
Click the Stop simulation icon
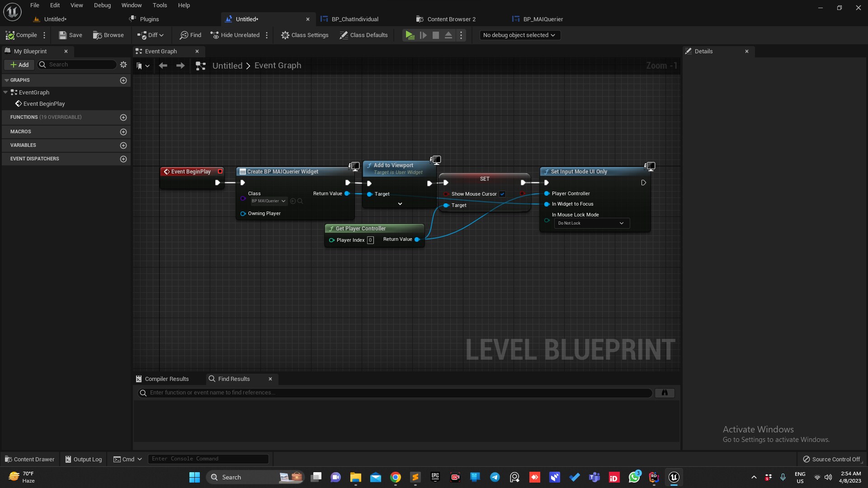coord(435,35)
